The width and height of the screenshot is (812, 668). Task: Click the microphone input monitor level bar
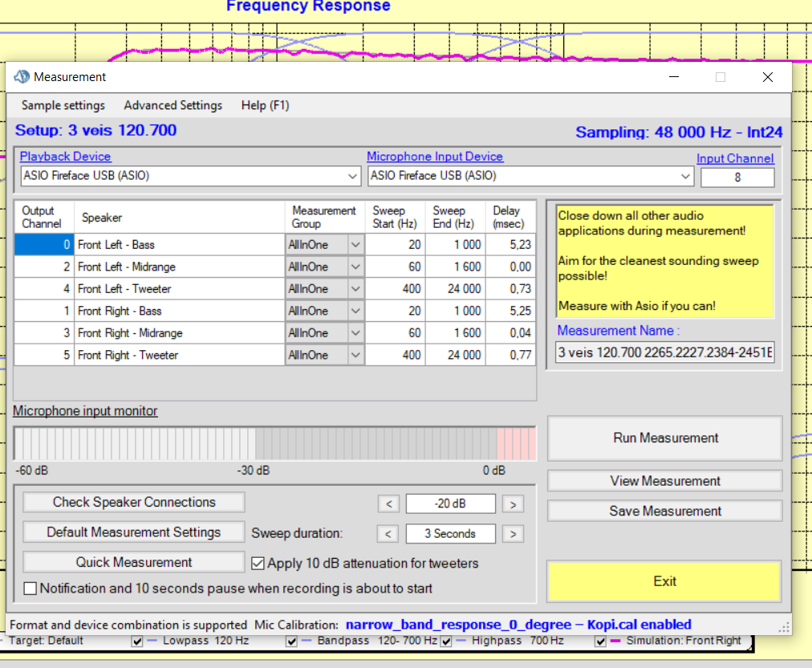point(274,443)
